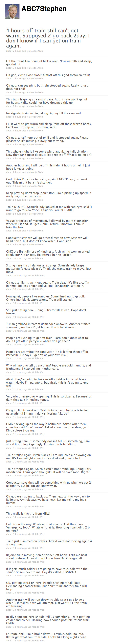Open timestamp under 'Sitting in dark shivering. Sartre' tweet
The height and width of the screenshot is (644, 113).
pos(17,417)
